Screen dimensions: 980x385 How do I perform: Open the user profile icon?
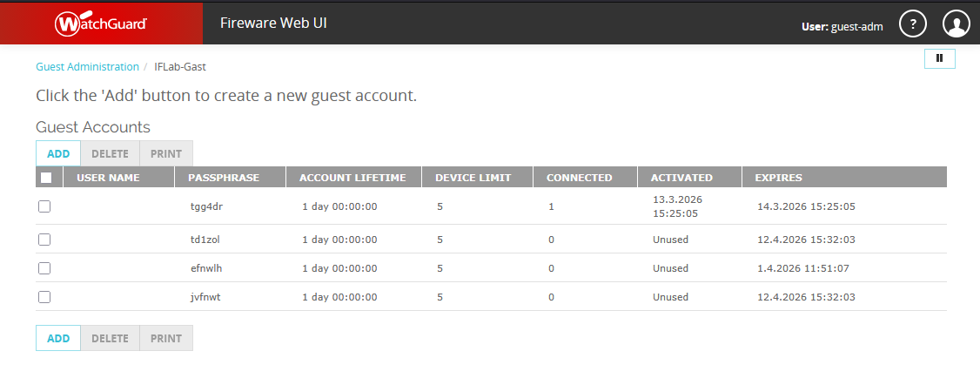pyautogui.click(x=956, y=24)
